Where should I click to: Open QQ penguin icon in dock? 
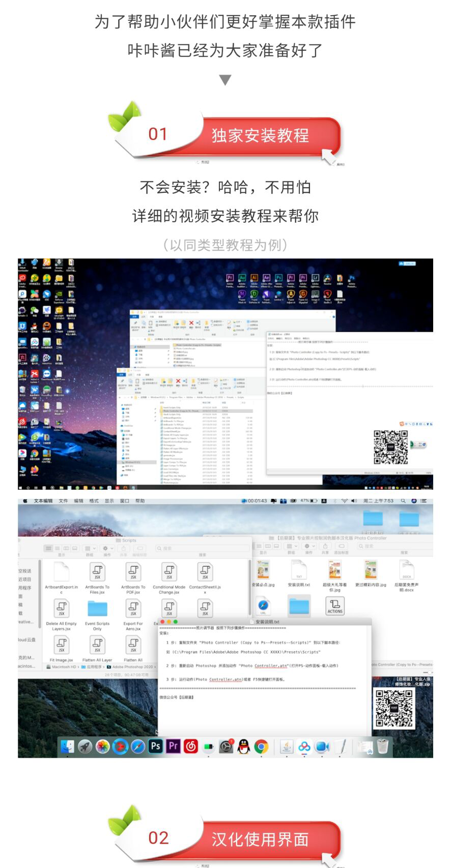[x=244, y=746]
